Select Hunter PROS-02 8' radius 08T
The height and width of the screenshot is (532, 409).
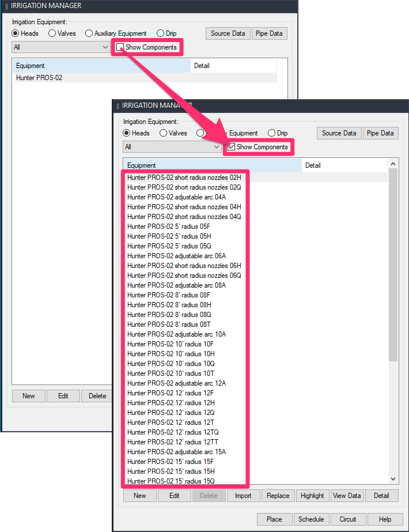click(x=169, y=325)
